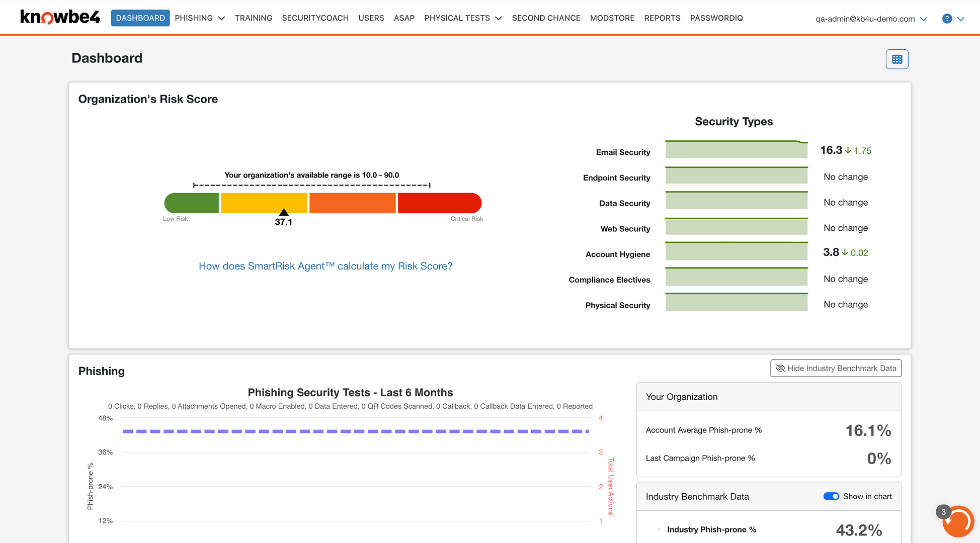Open Second Chance page
The width and height of the screenshot is (980, 543).
[x=546, y=18]
